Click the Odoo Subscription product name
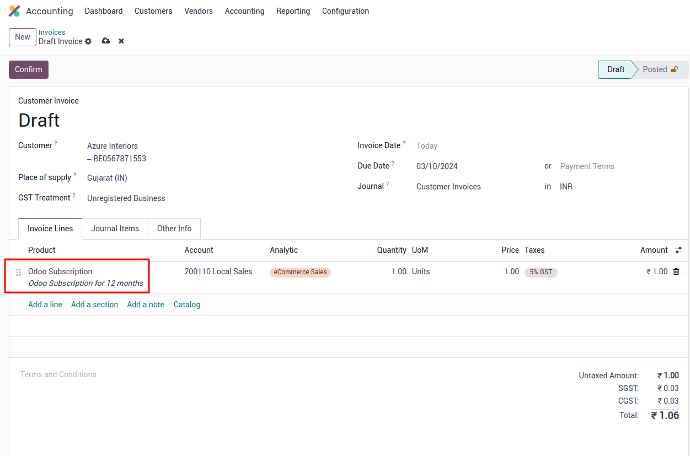Screen dimensions: 690x456 click(60, 272)
